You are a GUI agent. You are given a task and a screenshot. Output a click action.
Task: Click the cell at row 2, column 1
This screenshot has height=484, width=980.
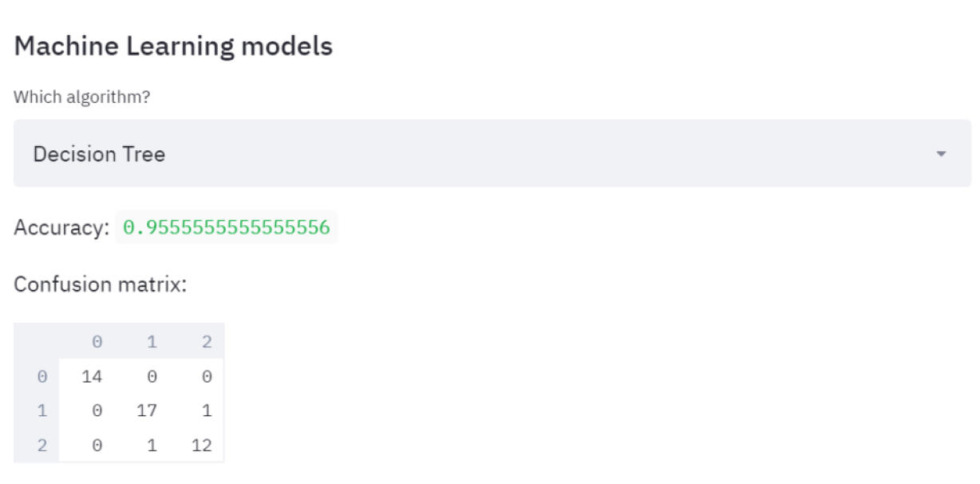coord(151,445)
